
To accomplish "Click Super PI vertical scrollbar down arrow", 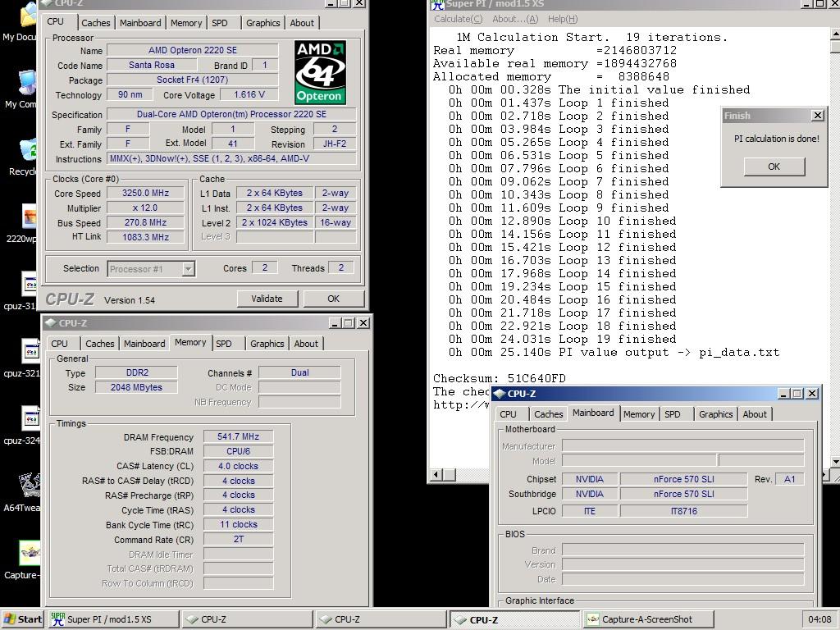I will [835, 461].
